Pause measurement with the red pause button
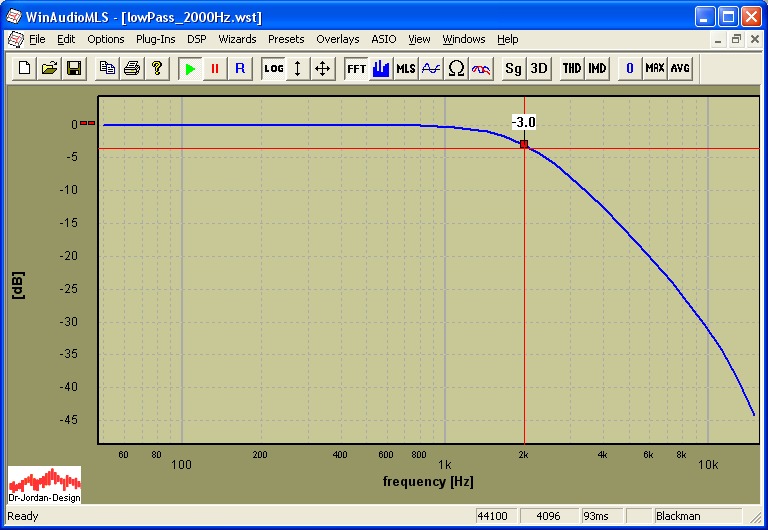 point(214,68)
